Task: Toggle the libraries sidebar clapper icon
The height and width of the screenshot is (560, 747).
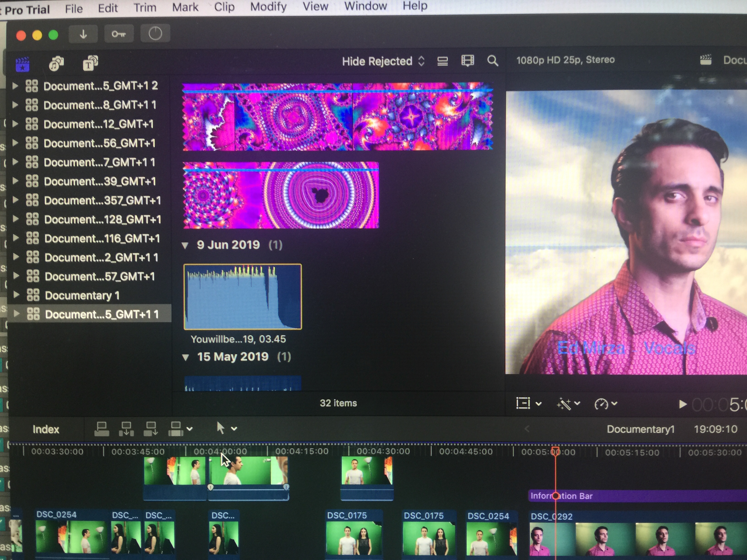Action: (23, 64)
